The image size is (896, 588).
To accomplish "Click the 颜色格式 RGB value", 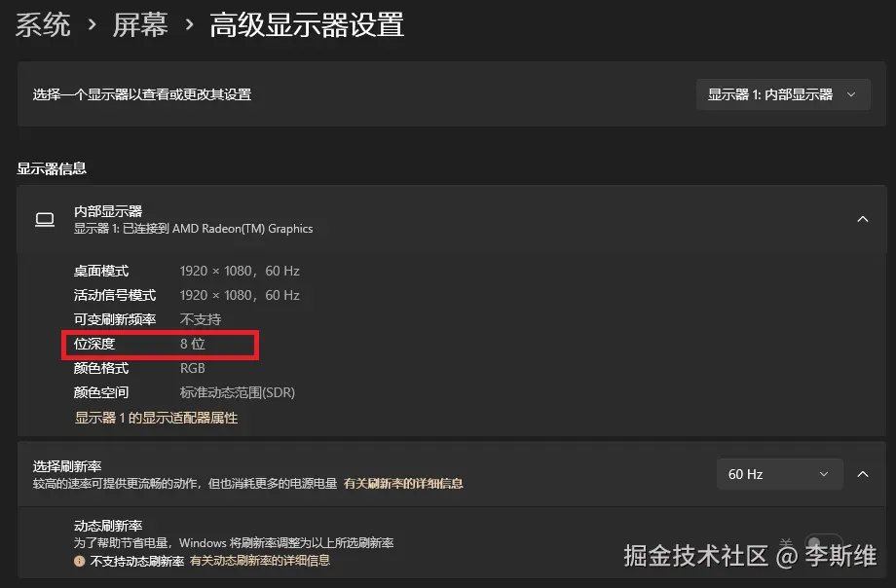I will pyautogui.click(x=192, y=369).
